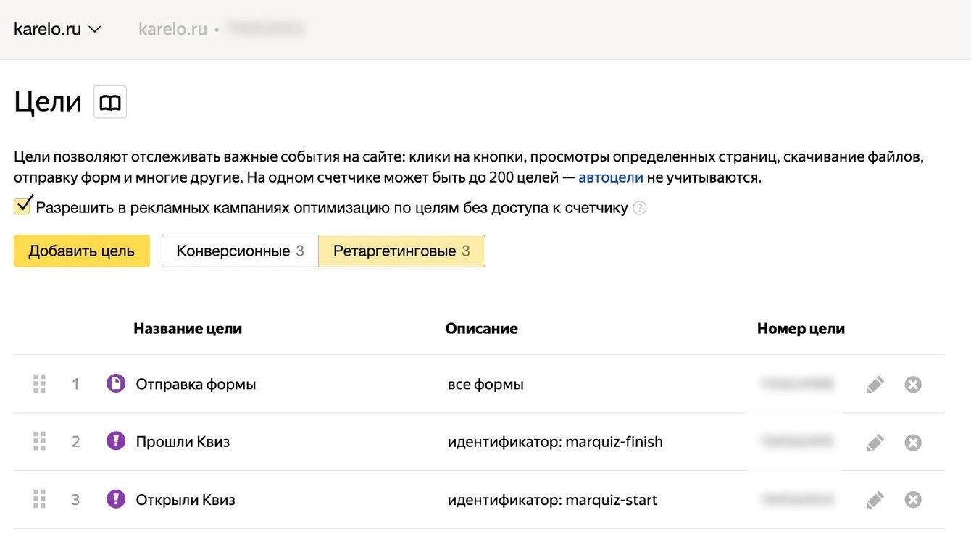Click drag handle of goal row 2
Screen dimensions: 971x560
pyautogui.click(x=40, y=441)
